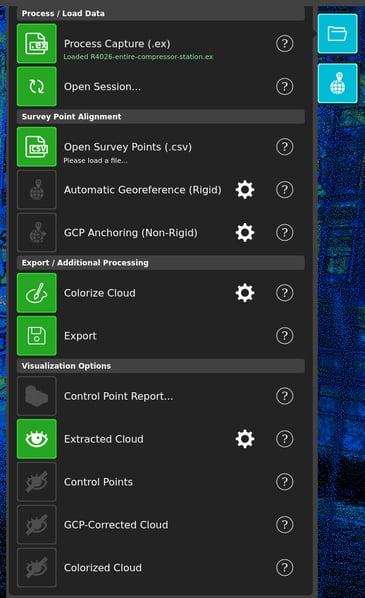The height and width of the screenshot is (598, 365).
Task: Open help for Open Survey Points (.csv)
Action: [x=285, y=147]
